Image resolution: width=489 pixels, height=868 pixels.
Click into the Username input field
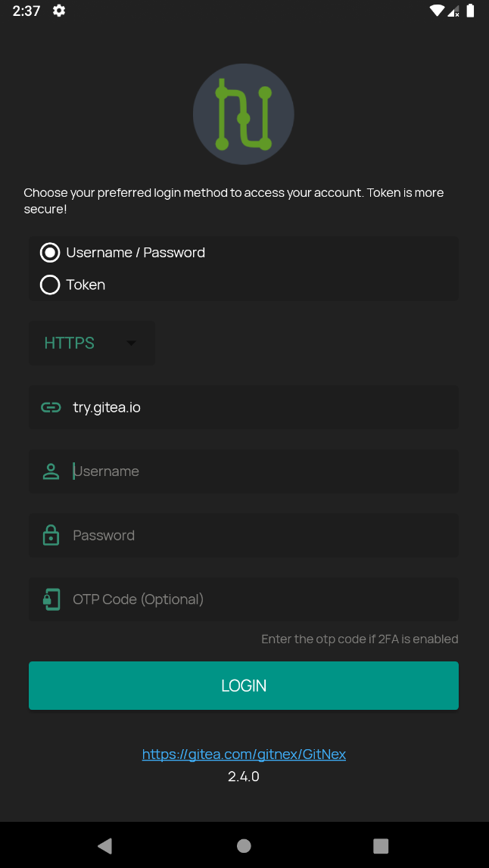tap(257, 471)
